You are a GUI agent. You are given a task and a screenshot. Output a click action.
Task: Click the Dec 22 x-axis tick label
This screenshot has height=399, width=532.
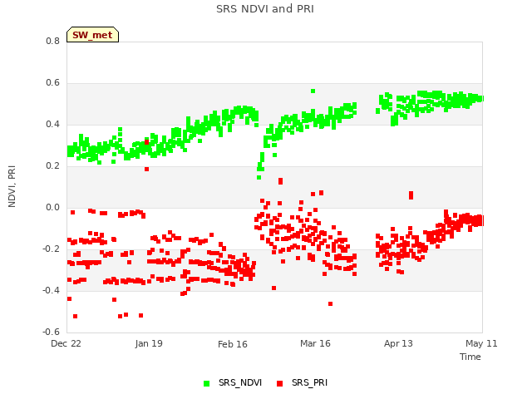[66, 343]
